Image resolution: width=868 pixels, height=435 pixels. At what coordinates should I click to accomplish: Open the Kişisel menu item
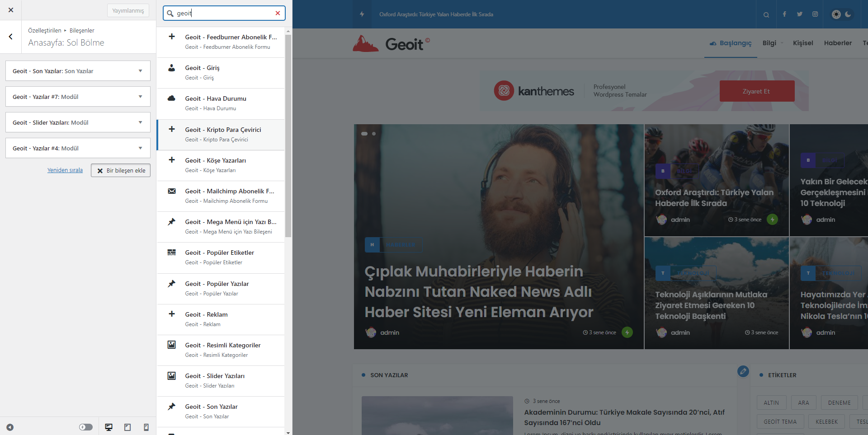(x=803, y=43)
